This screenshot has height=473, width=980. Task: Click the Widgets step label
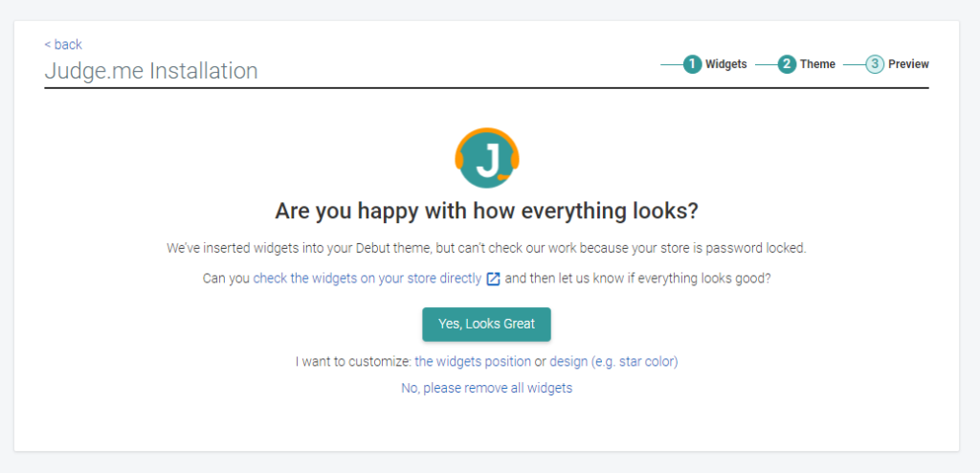[x=726, y=64]
